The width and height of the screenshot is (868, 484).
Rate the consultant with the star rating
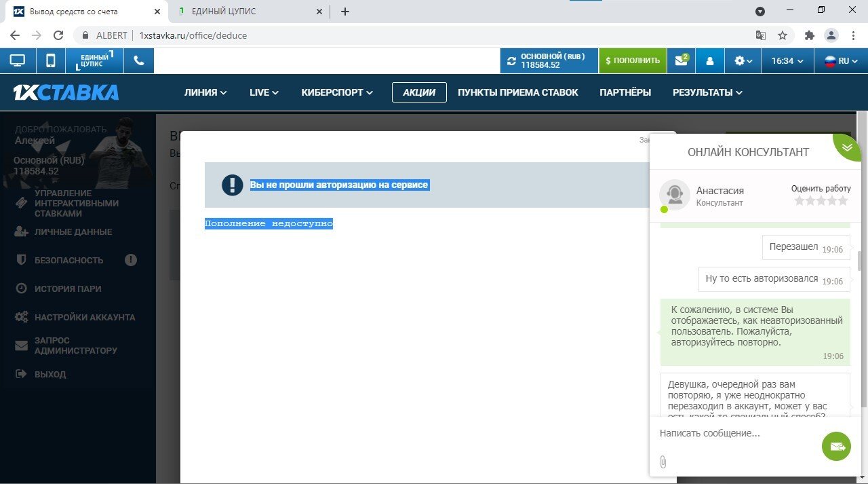(821, 201)
